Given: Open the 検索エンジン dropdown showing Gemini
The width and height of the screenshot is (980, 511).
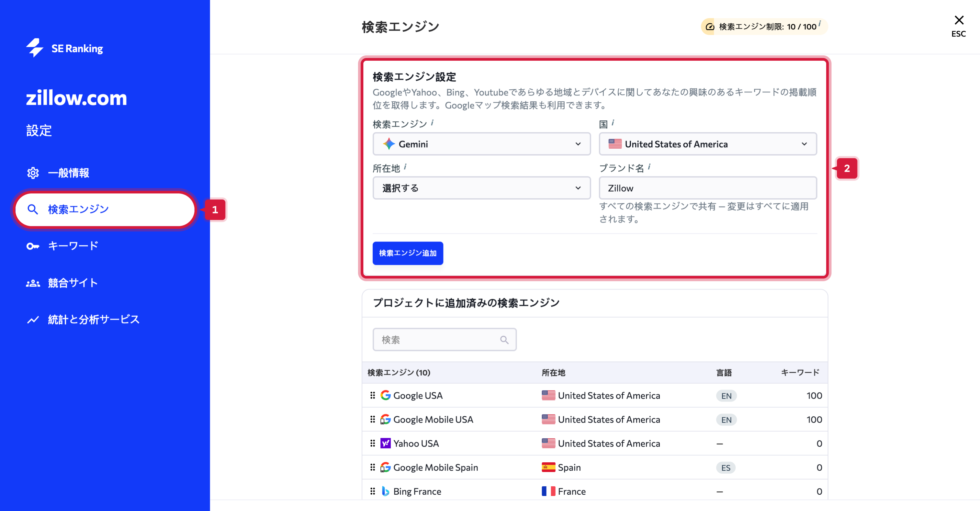Looking at the screenshot, I should pos(481,144).
